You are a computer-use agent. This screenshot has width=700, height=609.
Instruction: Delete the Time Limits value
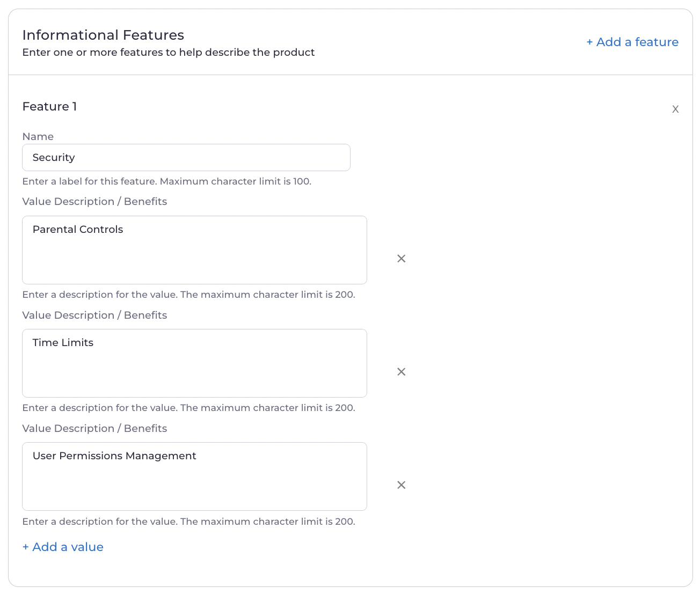click(401, 372)
